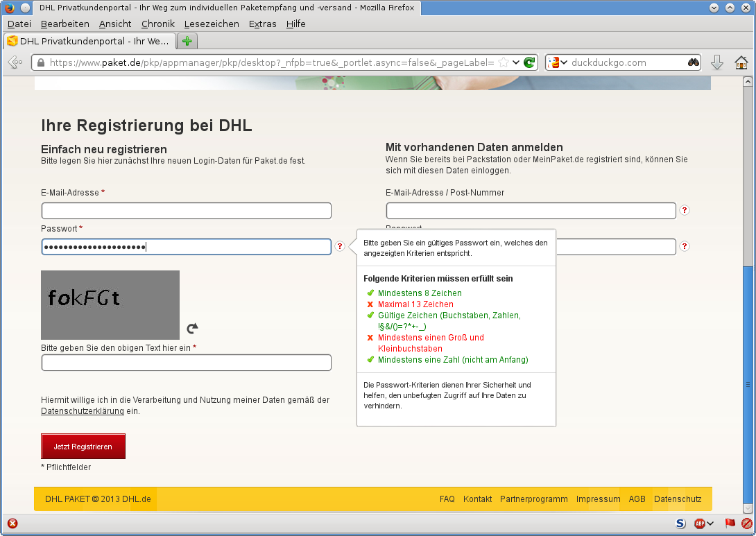Open the Adblock Plus dropdown arrow

[710, 524]
